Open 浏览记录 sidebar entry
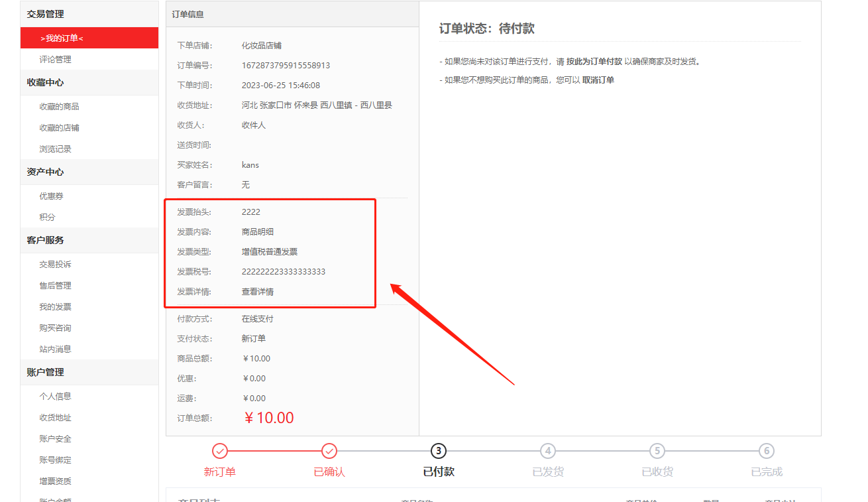Screen dimensions: 868x502 click(x=55, y=149)
